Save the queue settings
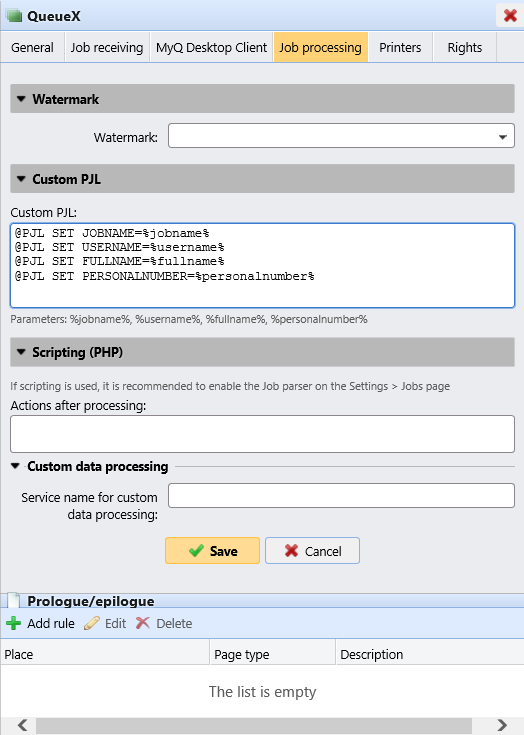Image resolution: width=524 pixels, height=735 pixels. tap(212, 550)
